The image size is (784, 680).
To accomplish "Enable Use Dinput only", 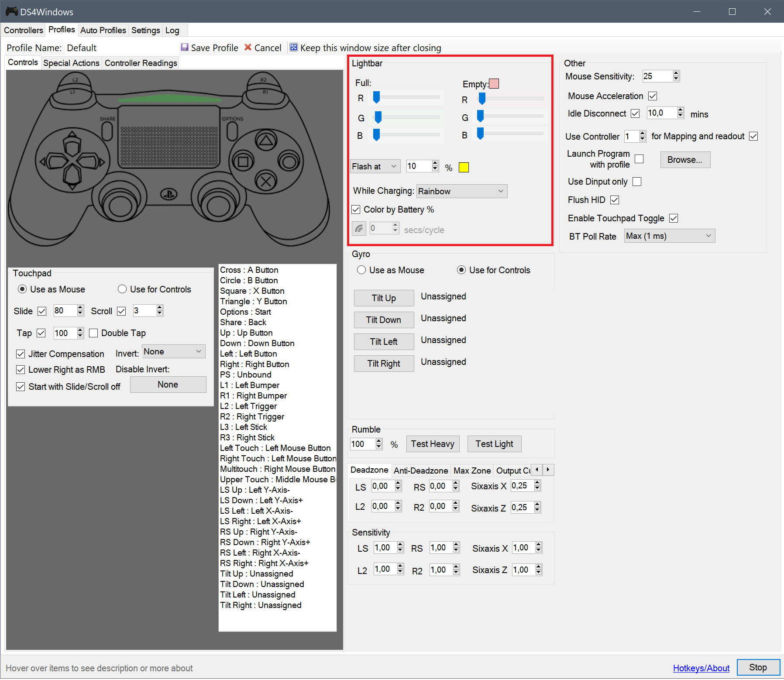I will click(x=637, y=182).
